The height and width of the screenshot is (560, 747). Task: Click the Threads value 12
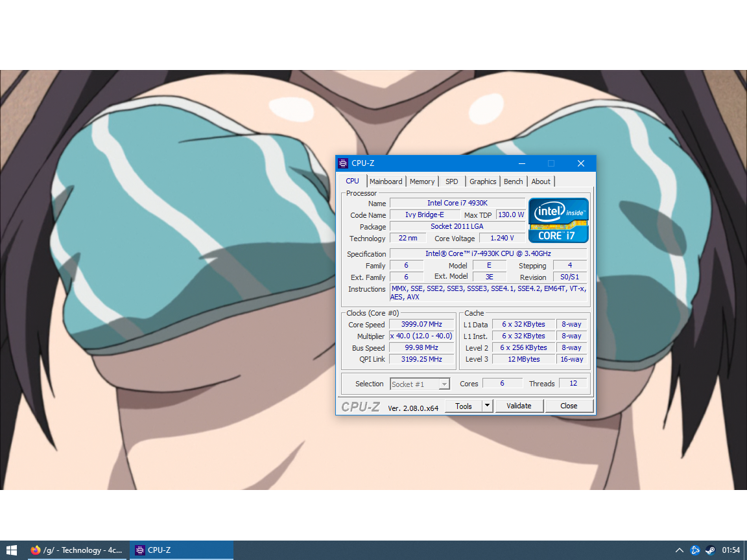573,383
